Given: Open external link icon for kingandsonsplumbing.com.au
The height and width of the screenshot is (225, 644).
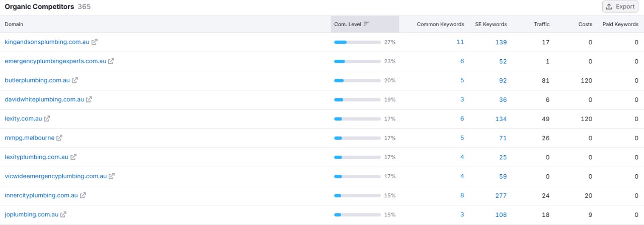Looking at the screenshot, I should tap(95, 42).
